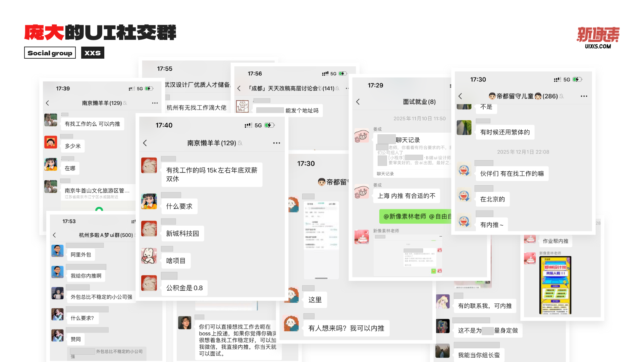Open phone screenshot thumbnail in 17:30 chat
The width and height of the screenshot is (644, 362).
[321, 240]
